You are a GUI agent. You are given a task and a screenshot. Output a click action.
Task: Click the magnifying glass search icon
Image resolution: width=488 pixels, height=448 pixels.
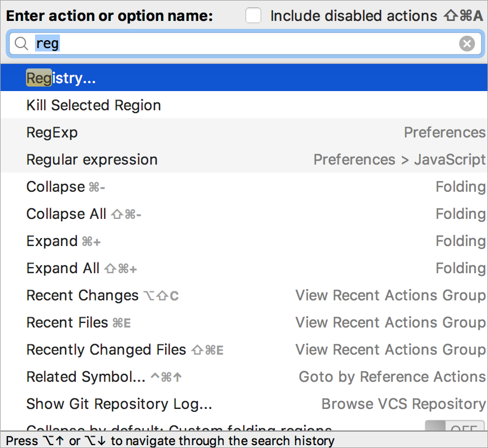21,44
